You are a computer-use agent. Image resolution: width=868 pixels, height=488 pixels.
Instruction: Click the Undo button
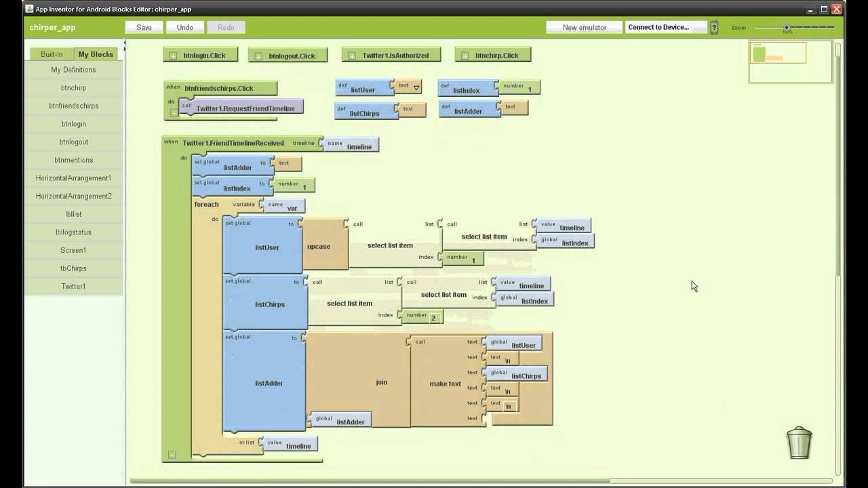click(x=185, y=28)
